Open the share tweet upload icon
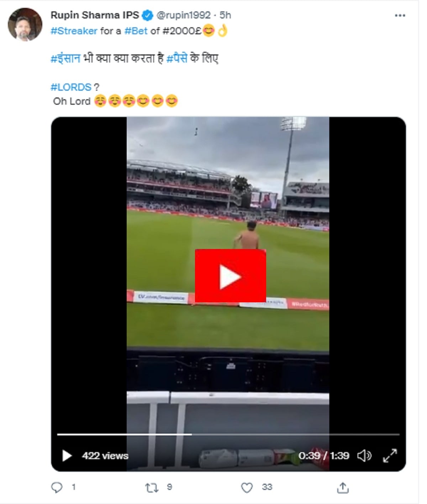Viewport: 427px width, 504px height. pos(342,487)
